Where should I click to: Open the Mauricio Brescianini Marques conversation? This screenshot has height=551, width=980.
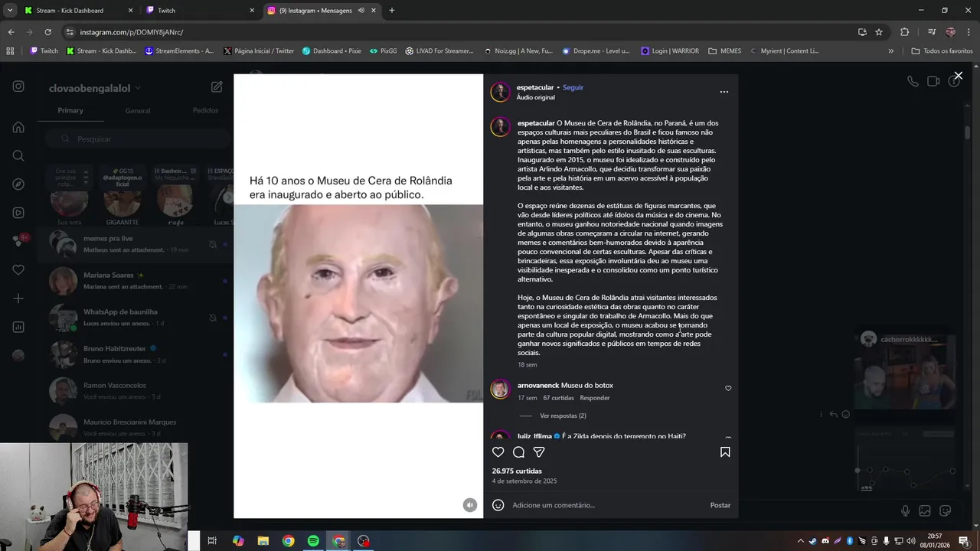click(136, 428)
